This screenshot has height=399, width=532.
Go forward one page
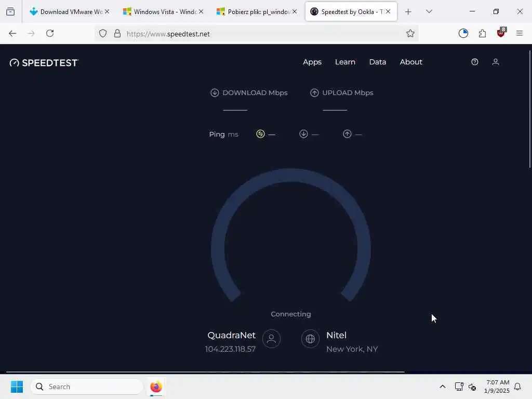(x=31, y=33)
